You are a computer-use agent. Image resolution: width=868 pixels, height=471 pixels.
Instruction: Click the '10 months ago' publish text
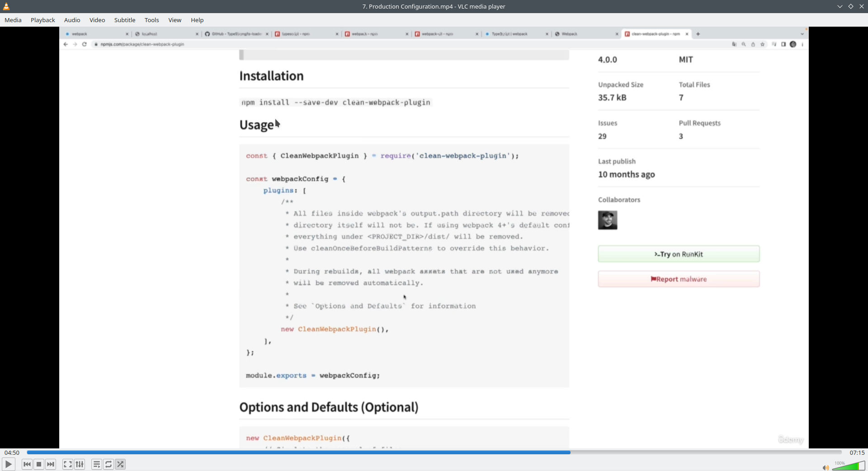point(626,174)
